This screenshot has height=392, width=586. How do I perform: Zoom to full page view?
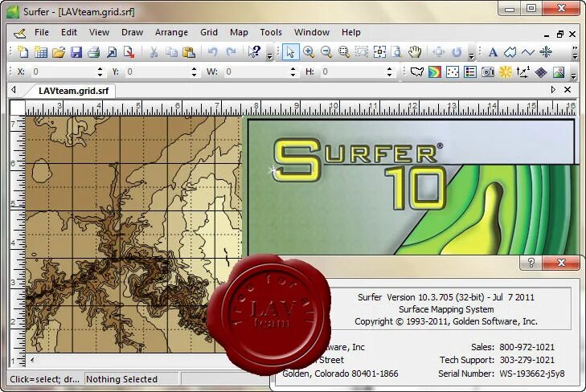(396, 52)
